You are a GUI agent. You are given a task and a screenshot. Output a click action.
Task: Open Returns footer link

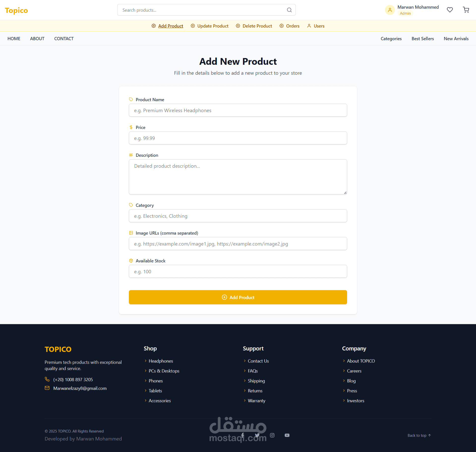255,391
